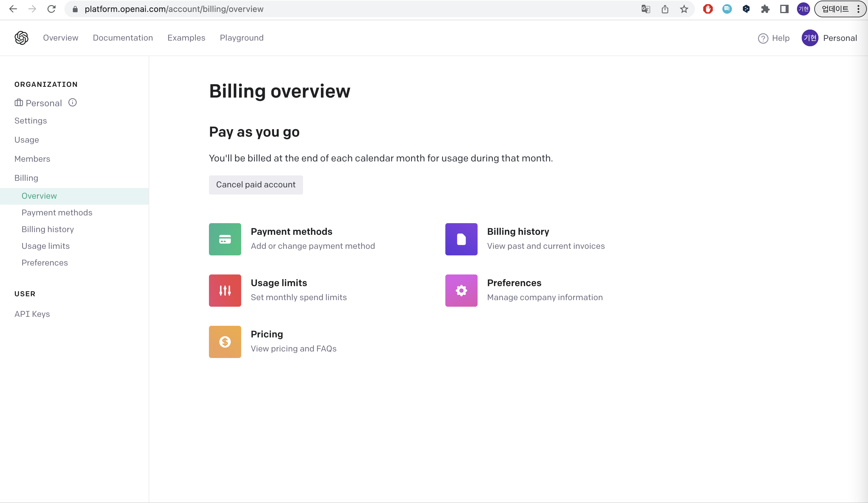868x503 pixels.
Task: Click the red Usage limits sliders icon
Action: point(225,291)
